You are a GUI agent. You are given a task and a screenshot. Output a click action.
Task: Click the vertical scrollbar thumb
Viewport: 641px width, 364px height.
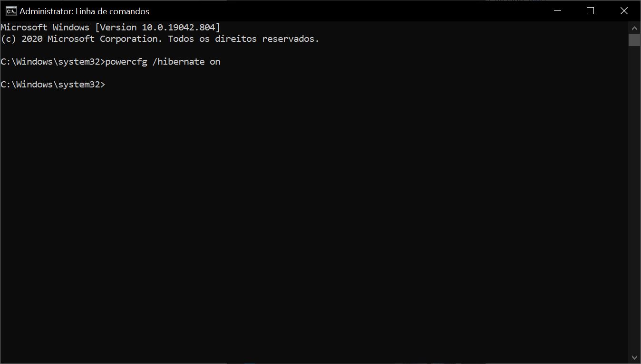(x=634, y=40)
